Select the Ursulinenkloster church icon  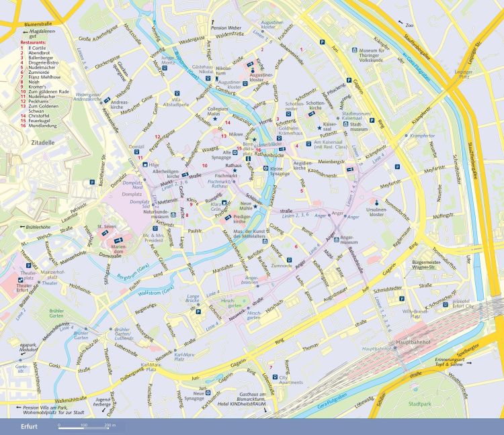coord(377,202)
